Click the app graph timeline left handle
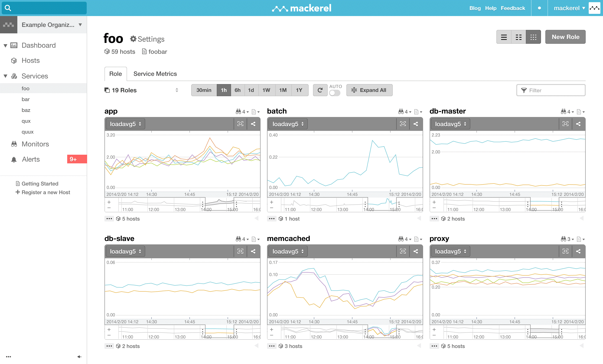 pyautogui.click(x=203, y=204)
